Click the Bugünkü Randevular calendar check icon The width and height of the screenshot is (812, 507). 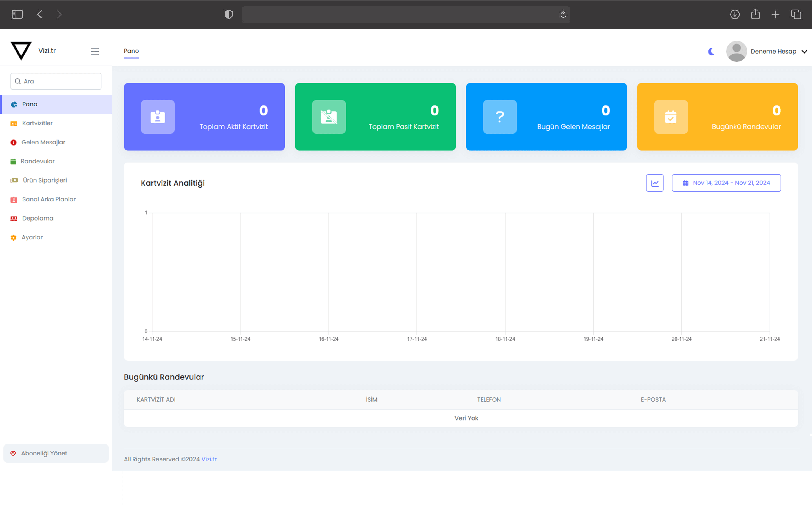tap(671, 117)
